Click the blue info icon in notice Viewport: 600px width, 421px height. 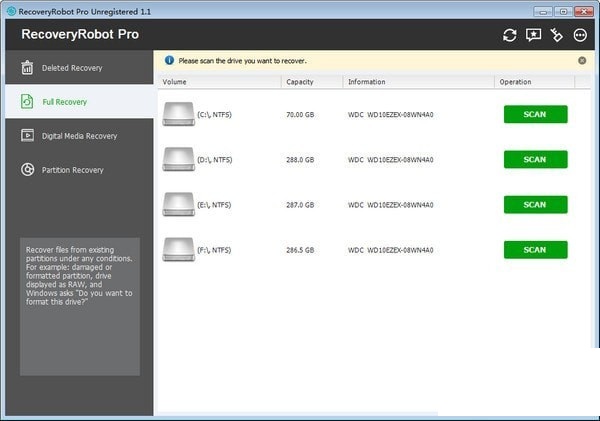[x=169, y=60]
